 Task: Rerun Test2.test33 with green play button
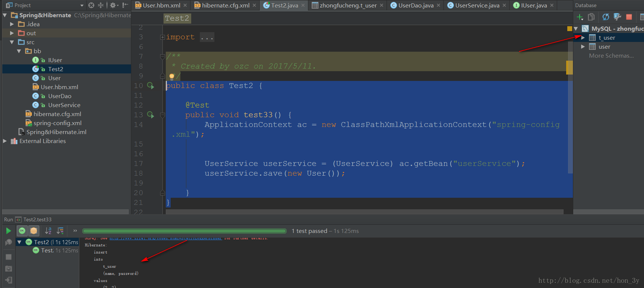click(8, 231)
